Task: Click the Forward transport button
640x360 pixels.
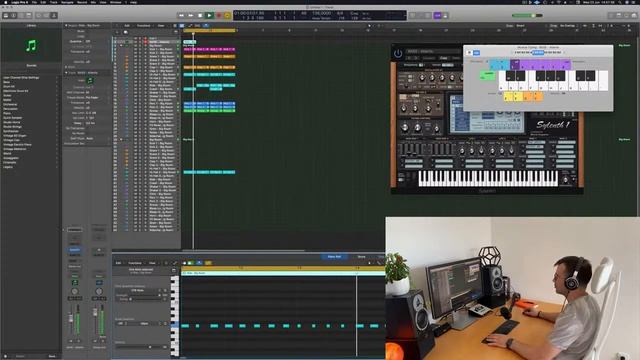Action: point(191,16)
